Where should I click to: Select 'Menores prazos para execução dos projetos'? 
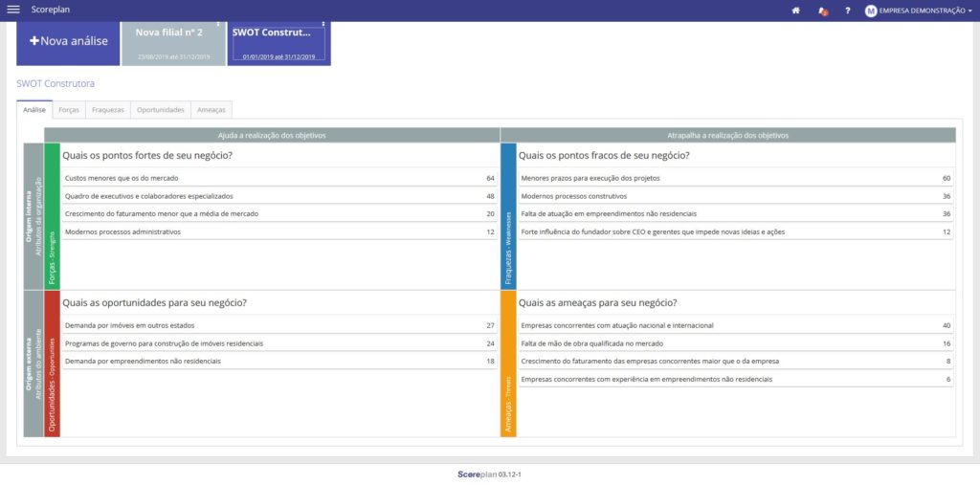coord(736,178)
